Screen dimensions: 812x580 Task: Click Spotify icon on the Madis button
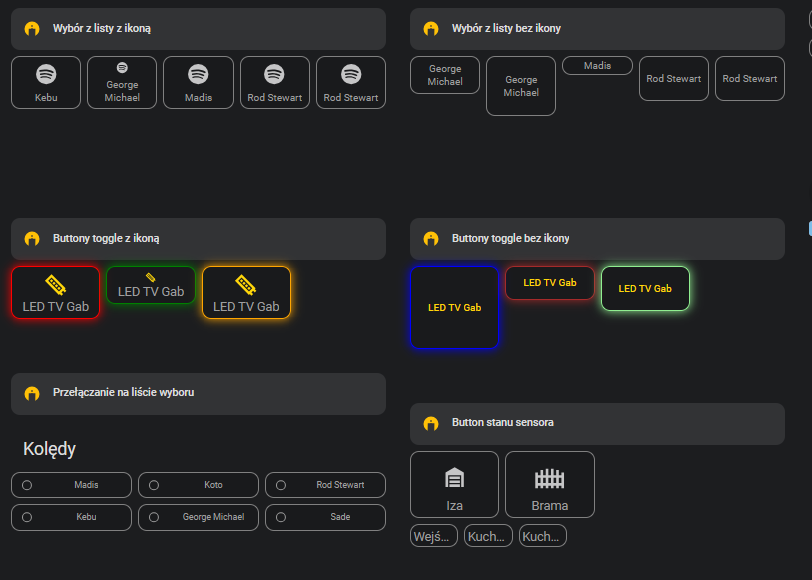(198, 74)
